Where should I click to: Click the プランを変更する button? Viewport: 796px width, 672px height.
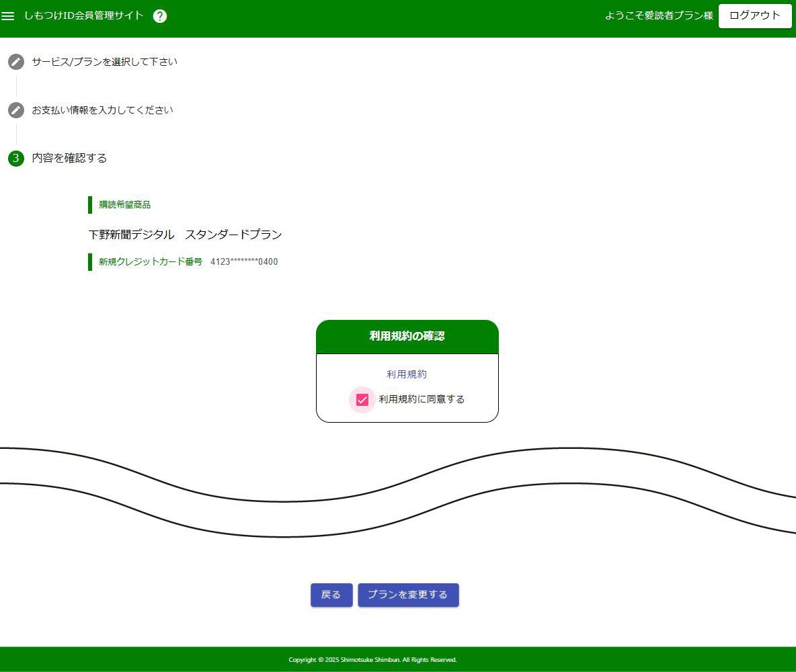point(408,595)
